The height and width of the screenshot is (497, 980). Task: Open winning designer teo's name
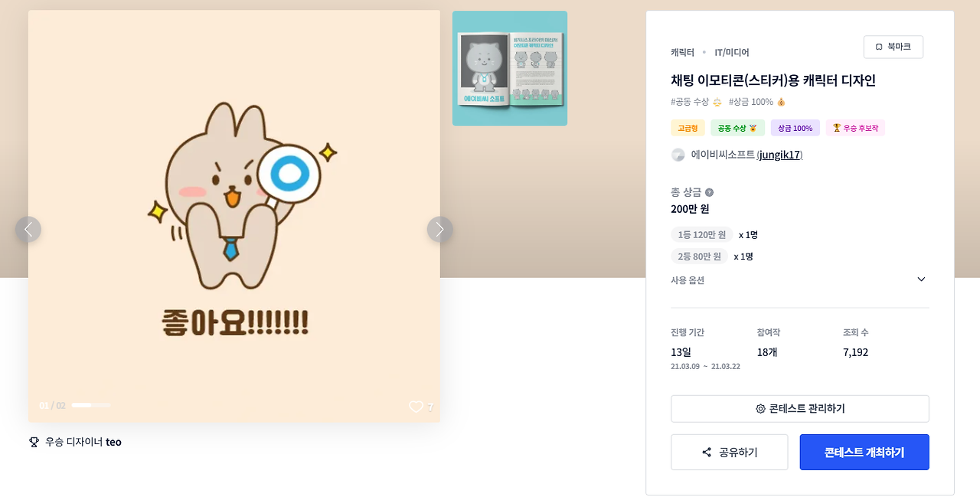(113, 442)
